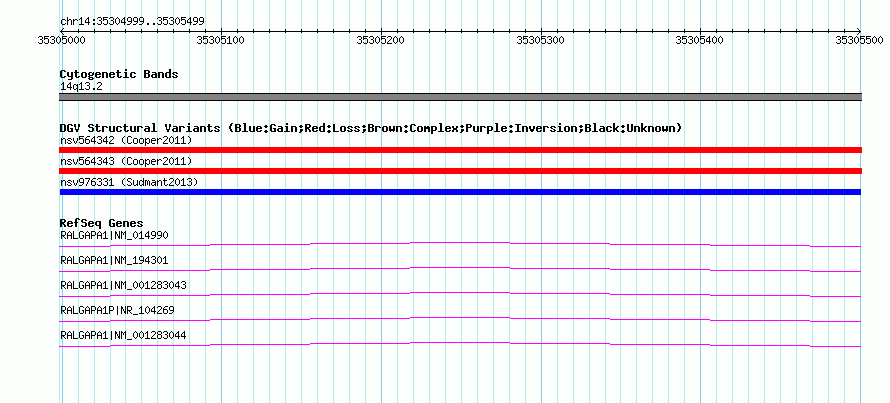Click the magenta line for NM_014990
Viewport: 890px width, 403px height.
click(460, 243)
